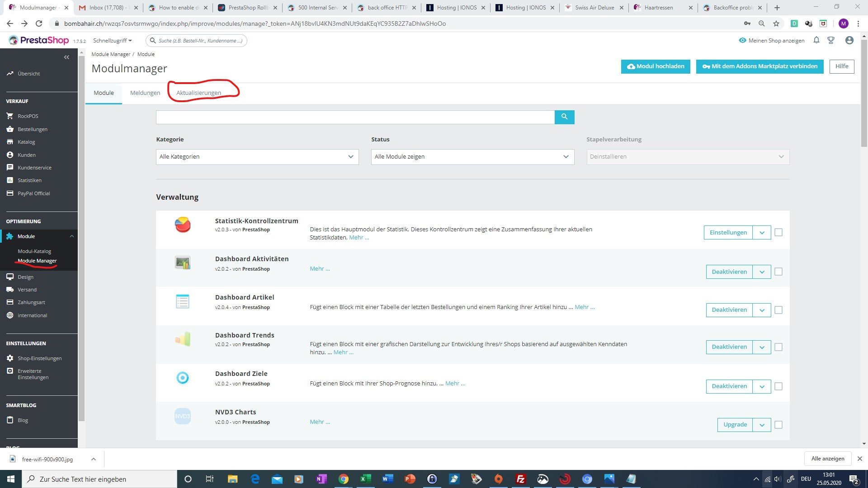Click Einstellungen for Statistik-Kontrollzentrum

pos(728,233)
